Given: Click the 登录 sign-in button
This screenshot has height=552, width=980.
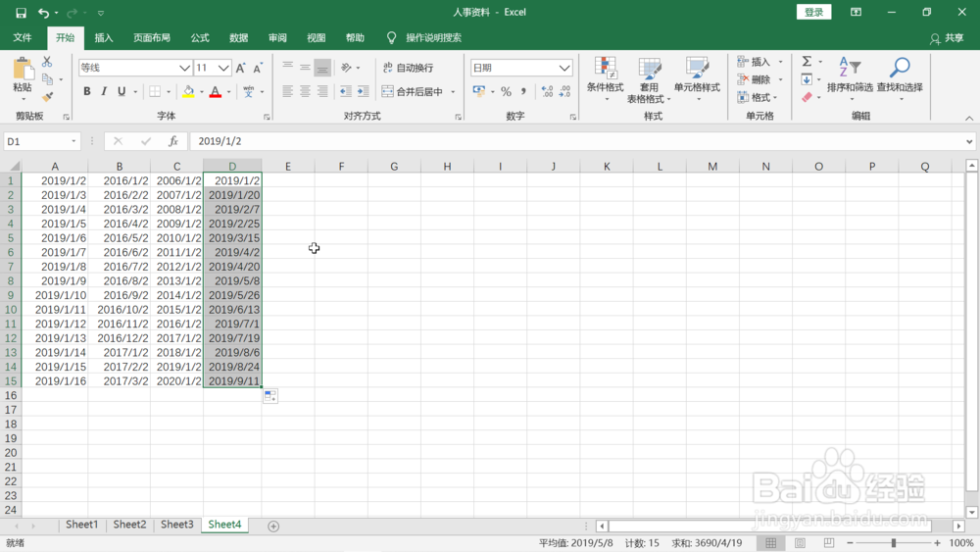Looking at the screenshot, I should click(x=813, y=12).
